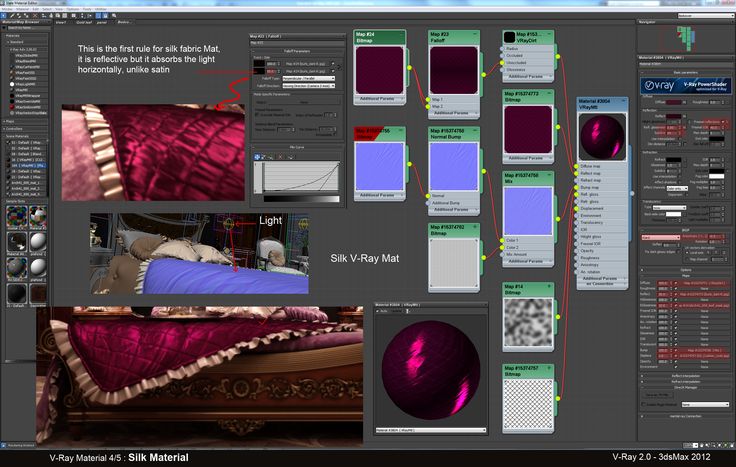The image size is (736, 467).
Task: Activate the Select tool in the toolbar
Action: [x=4, y=15]
